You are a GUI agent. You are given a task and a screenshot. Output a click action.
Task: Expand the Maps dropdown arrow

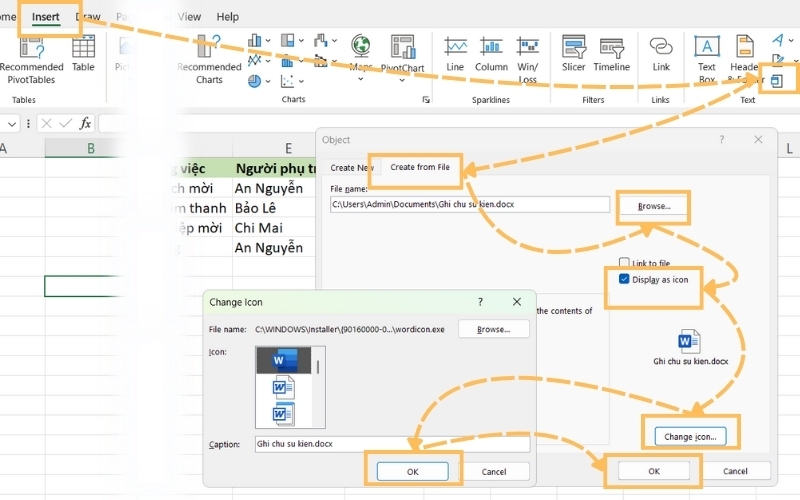(361, 79)
